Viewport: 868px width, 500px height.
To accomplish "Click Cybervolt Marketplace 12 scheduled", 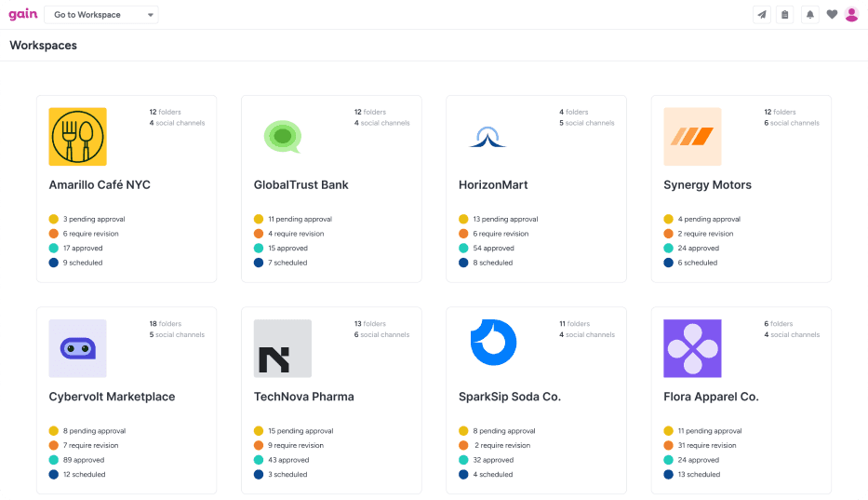I will tap(84, 475).
